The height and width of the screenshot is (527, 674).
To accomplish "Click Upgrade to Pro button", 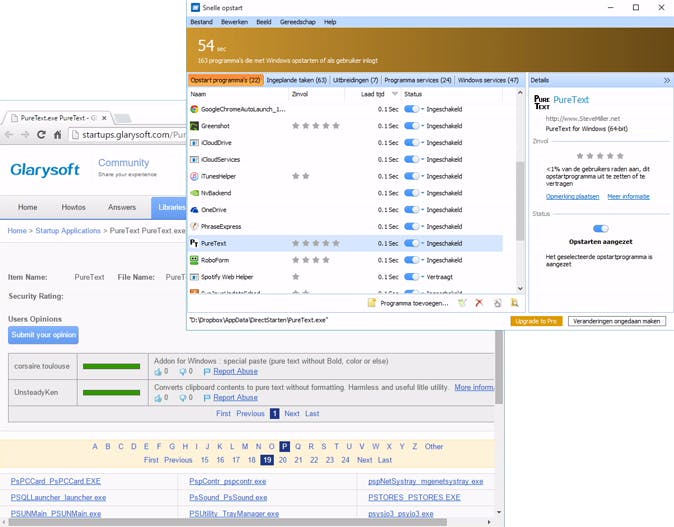I will coord(536,321).
